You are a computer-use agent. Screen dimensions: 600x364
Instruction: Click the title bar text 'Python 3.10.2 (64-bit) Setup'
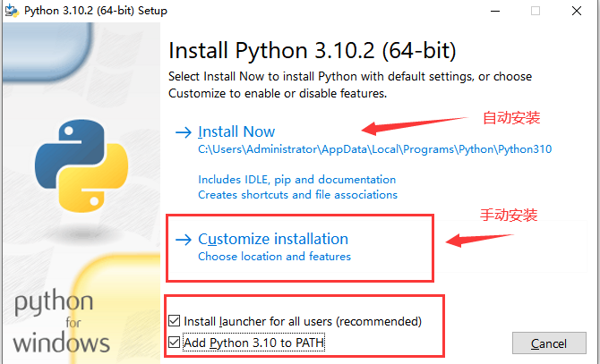coord(96,11)
